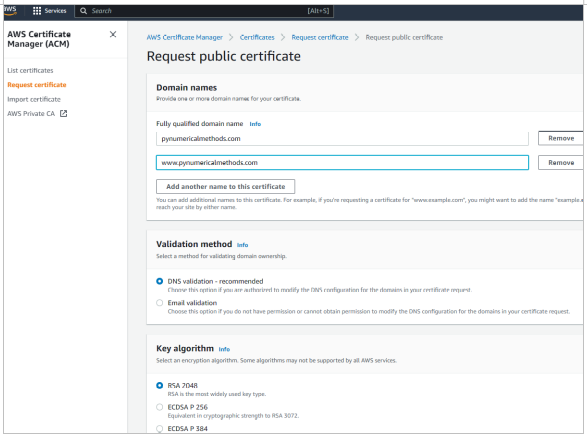Open AWS Private CA external link icon
587x436 pixels.
pyautogui.click(x=64, y=113)
